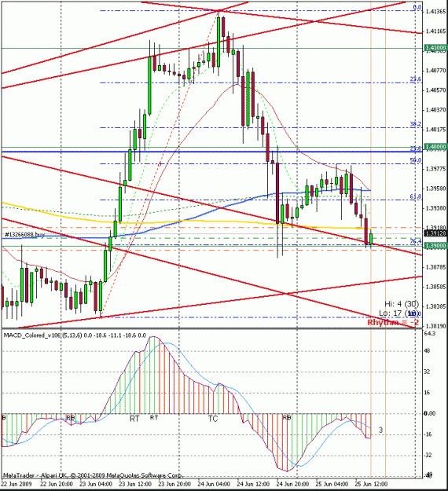The image size is (448, 491).
Task: Click the 64.3 value on the MACD scale
Action: [x=430, y=334]
